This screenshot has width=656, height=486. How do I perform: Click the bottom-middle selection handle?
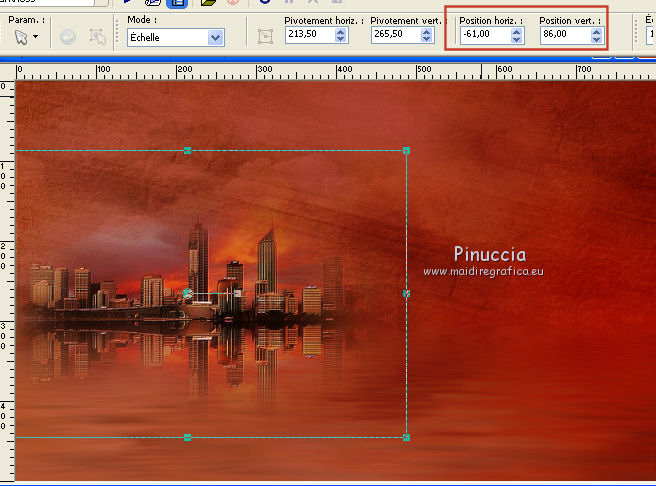[187, 437]
